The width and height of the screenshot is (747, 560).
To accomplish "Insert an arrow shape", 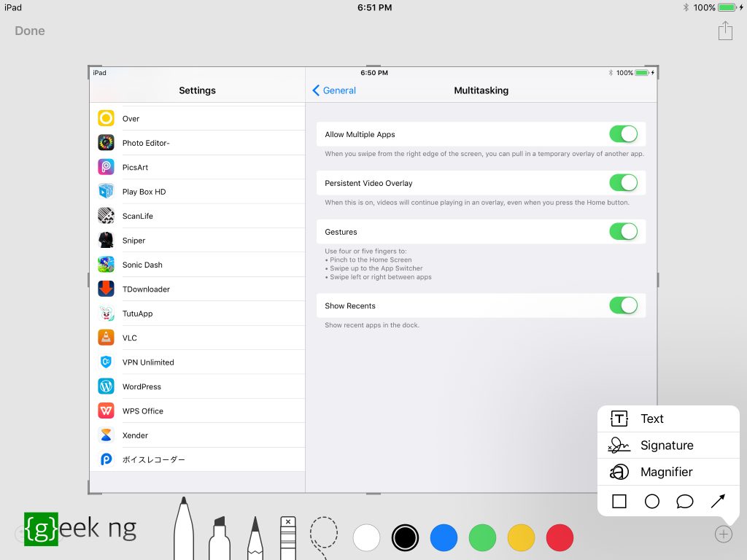I will (x=718, y=501).
